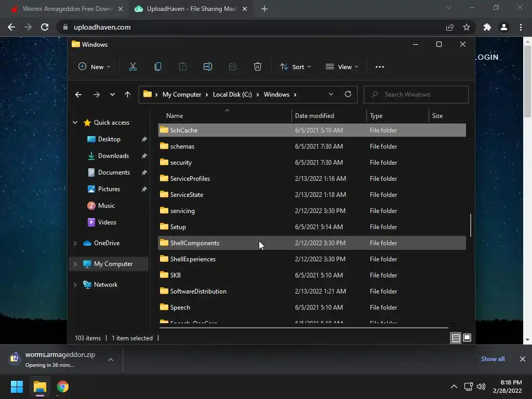532x399 pixels.
Task: Switch to details view layout icon
Action: (456, 338)
